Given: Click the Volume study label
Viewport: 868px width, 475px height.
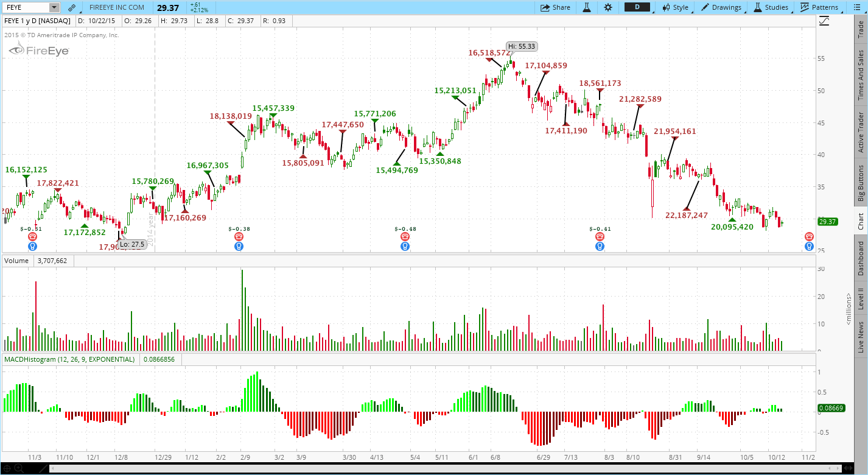Looking at the screenshot, I should [x=16, y=261].
